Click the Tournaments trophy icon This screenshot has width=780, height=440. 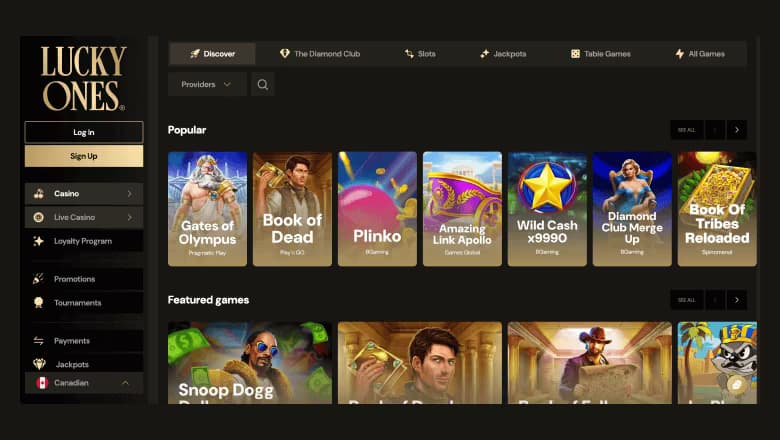click(38, 303)
